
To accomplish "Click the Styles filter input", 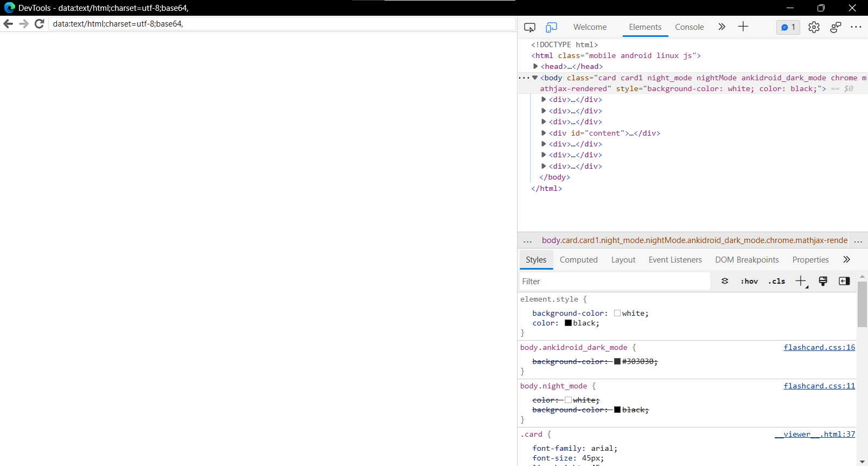I will 614,282.
